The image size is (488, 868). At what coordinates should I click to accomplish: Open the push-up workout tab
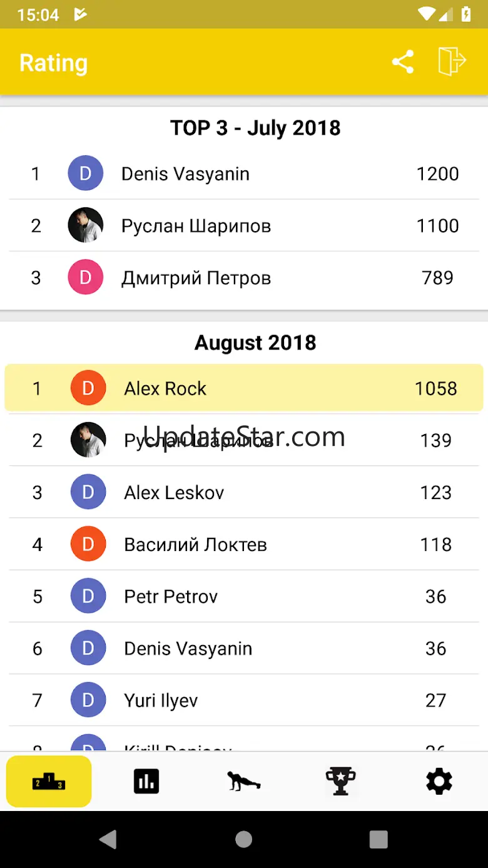click(243, 781)
